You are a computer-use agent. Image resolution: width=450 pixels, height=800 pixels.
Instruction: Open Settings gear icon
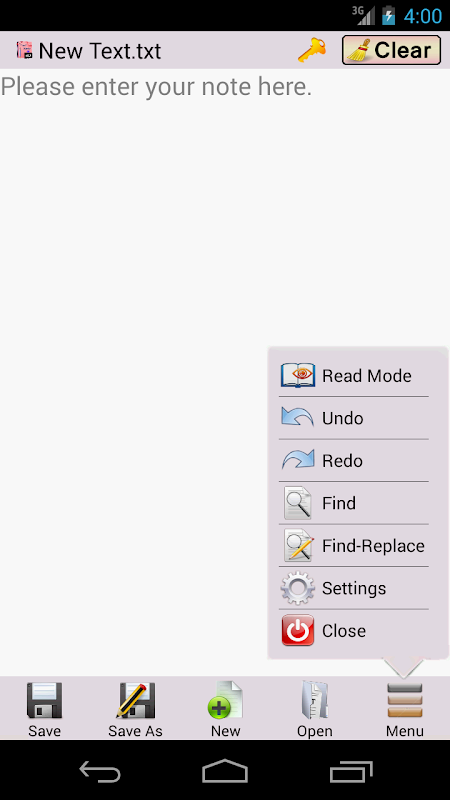tap(297, 588)
